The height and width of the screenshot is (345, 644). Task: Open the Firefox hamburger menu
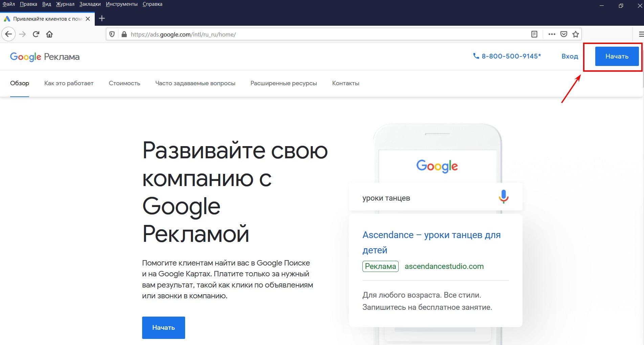pyautogui.click(x=641, y=34)
